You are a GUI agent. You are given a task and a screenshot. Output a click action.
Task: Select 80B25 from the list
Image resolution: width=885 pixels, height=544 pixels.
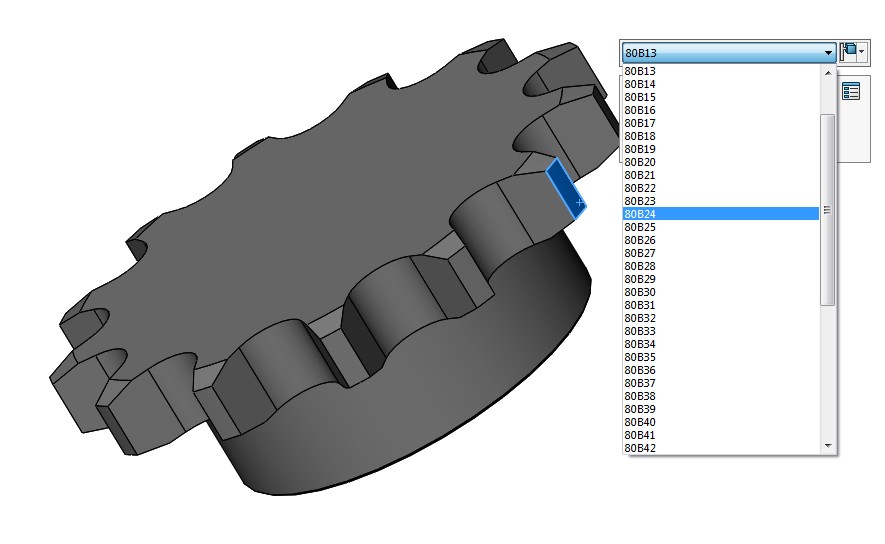click(x=721, y=227)
